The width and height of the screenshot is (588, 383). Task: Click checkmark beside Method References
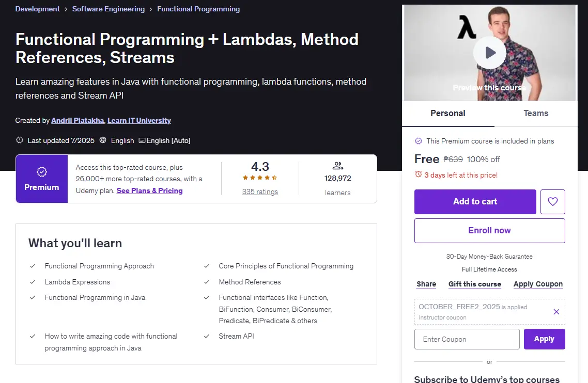207,282
